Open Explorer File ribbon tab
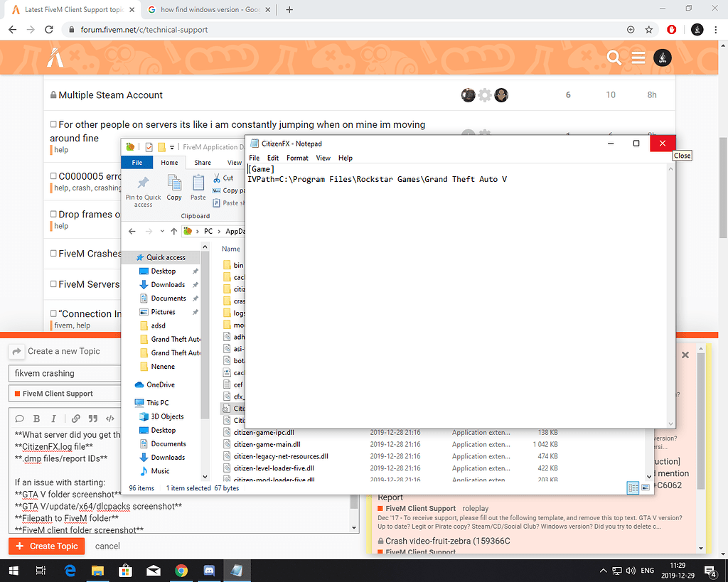The width and height of the screenshot is (728, 582). click(x=137, y=163)
